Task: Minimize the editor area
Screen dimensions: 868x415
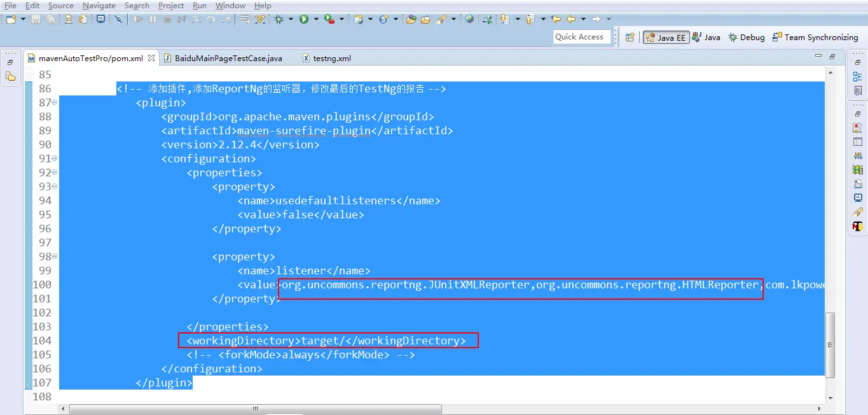Action: 818,57
